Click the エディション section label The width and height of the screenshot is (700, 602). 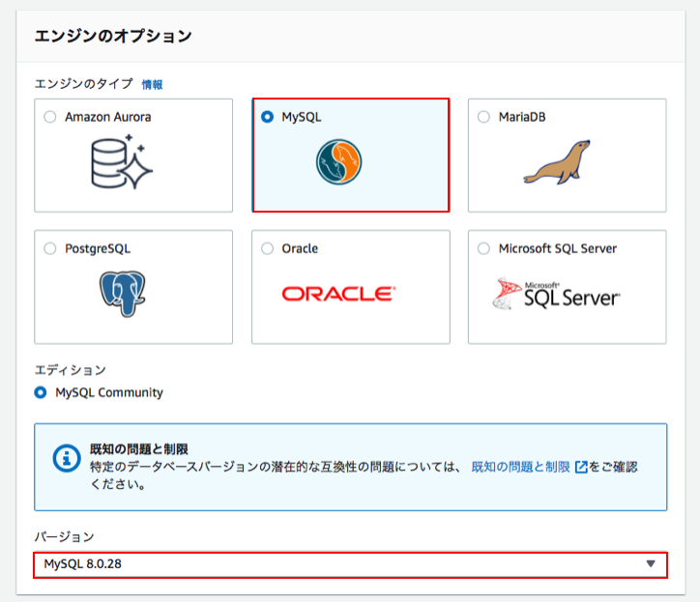pyautogui.click(x=70, y=370)
